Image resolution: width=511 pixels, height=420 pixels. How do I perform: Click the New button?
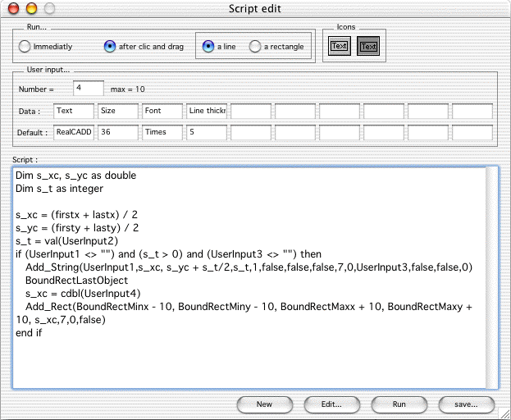click(x=265, y=404)
